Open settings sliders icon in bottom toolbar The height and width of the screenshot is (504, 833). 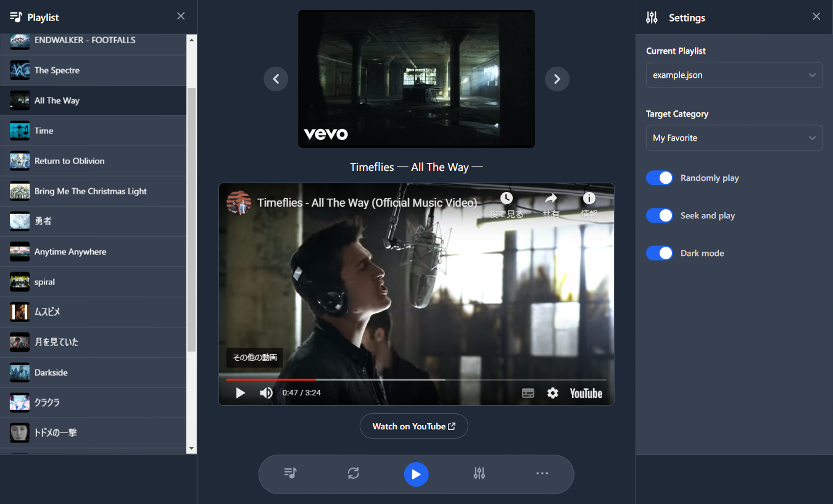click(x=479, y=473)
